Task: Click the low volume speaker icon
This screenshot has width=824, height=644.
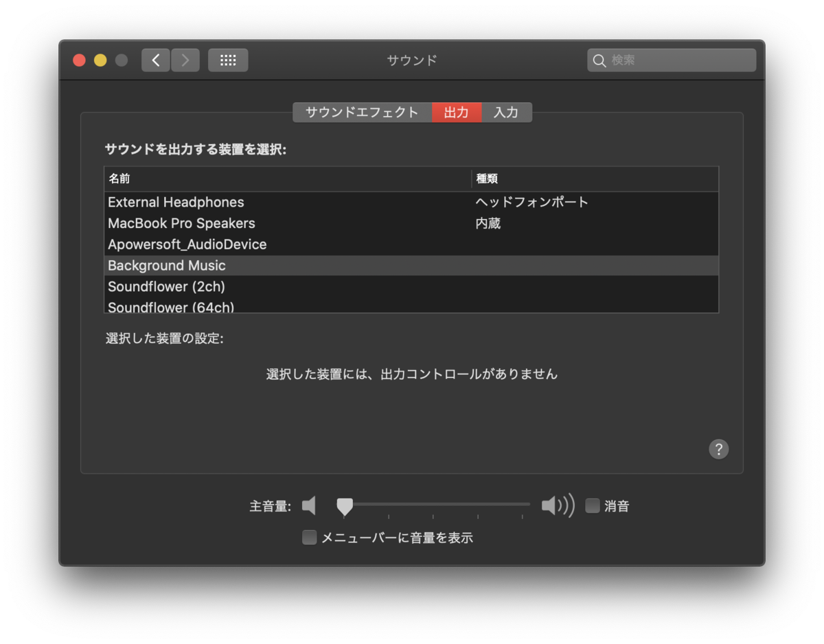Action: click(x=308, y=505)
